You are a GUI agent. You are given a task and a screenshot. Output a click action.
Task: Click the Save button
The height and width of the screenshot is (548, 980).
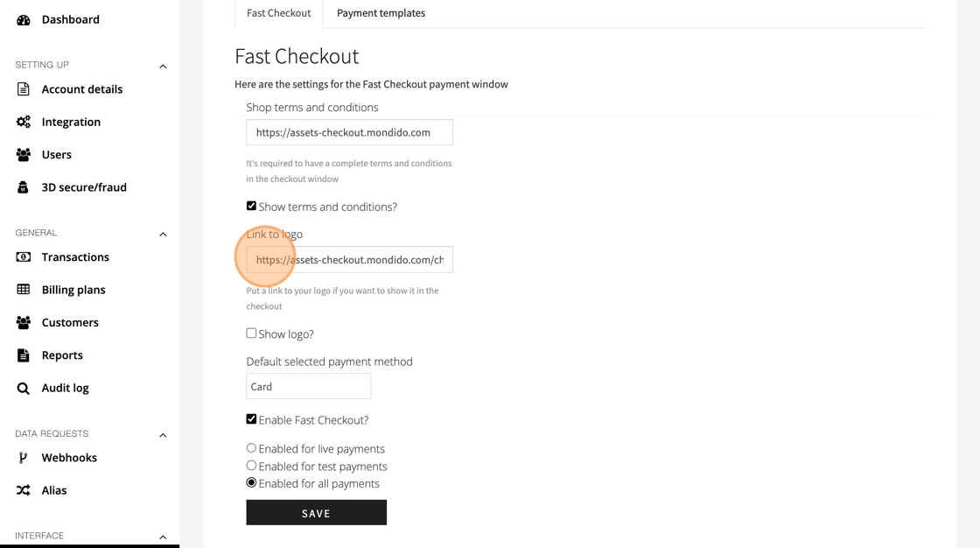pos(316,513)
